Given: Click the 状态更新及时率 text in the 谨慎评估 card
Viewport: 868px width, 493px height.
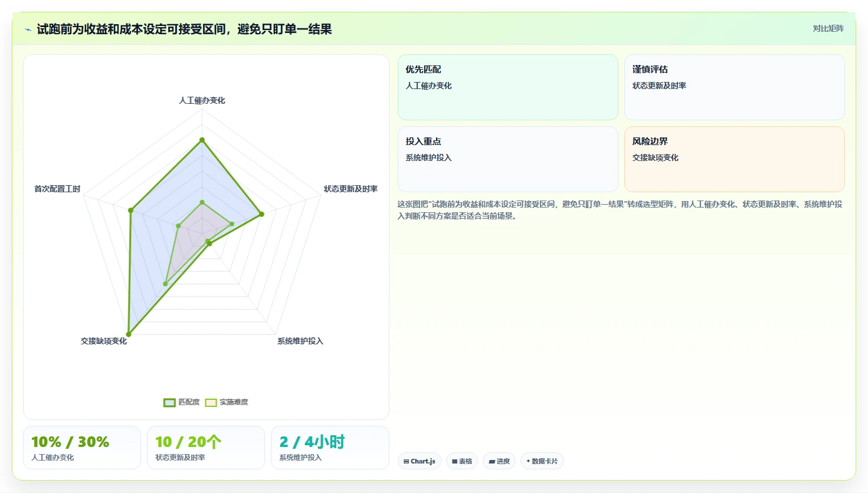Looking at the screenshot, I should click(659, 86).
